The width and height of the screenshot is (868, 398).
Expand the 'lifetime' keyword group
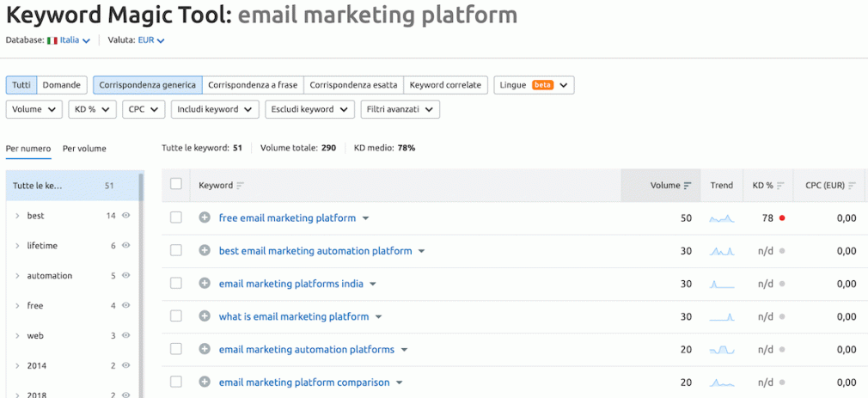click(x=18, y=246)
